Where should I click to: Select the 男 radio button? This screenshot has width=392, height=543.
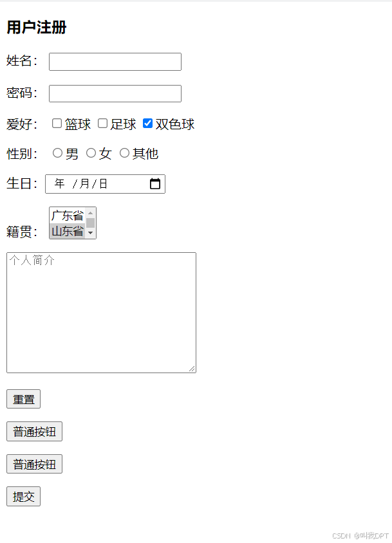pos(57,153)
